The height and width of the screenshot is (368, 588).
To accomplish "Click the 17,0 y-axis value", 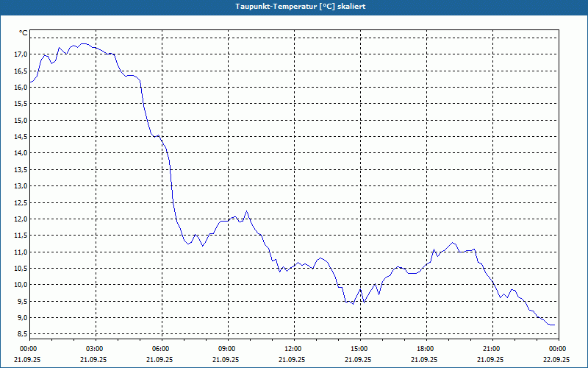I will point(21,54).
